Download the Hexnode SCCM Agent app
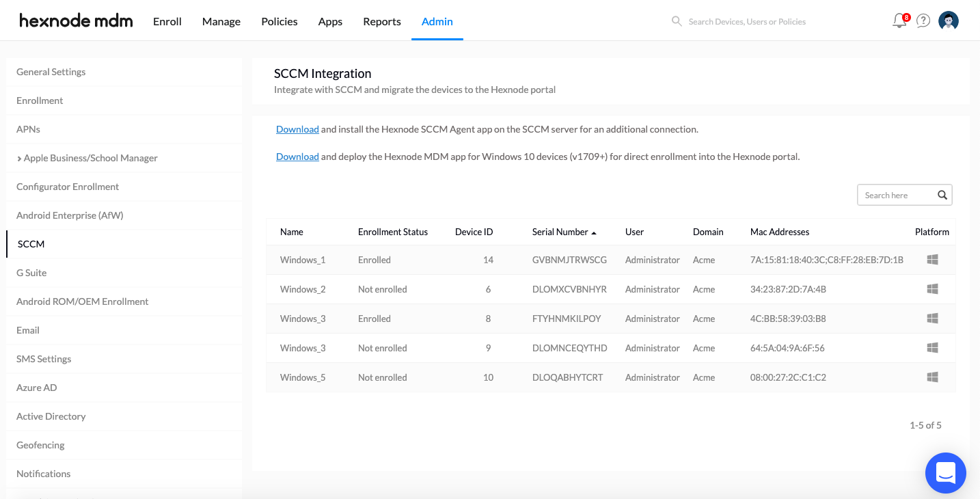 coord(297,129)
